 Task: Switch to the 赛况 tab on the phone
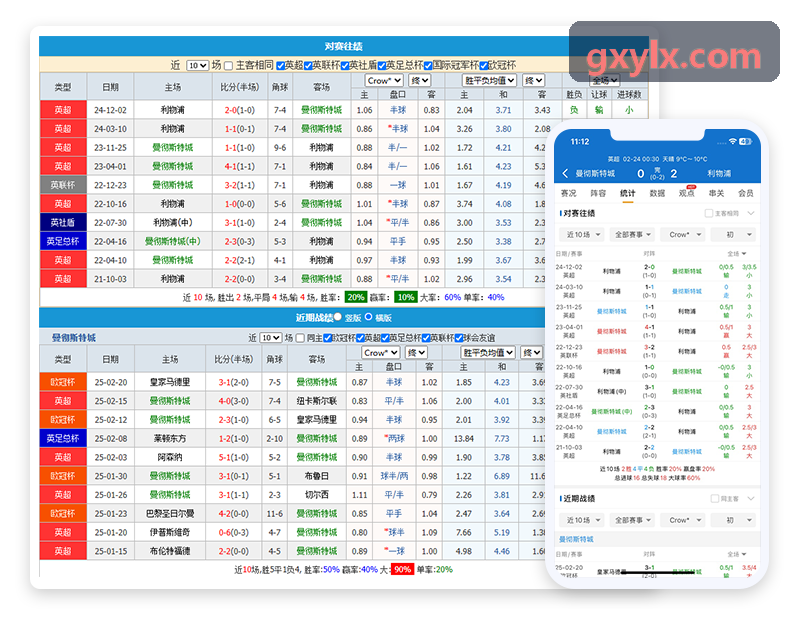(x=568, y=193)
